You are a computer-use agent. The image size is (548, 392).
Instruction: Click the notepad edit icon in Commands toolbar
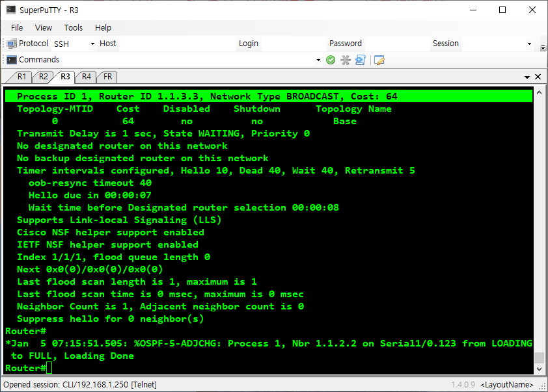pos(379,60)
